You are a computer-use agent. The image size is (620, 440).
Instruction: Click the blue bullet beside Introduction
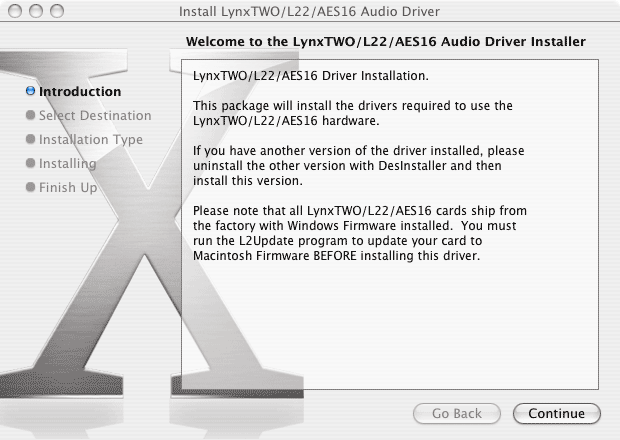point(31,92)
